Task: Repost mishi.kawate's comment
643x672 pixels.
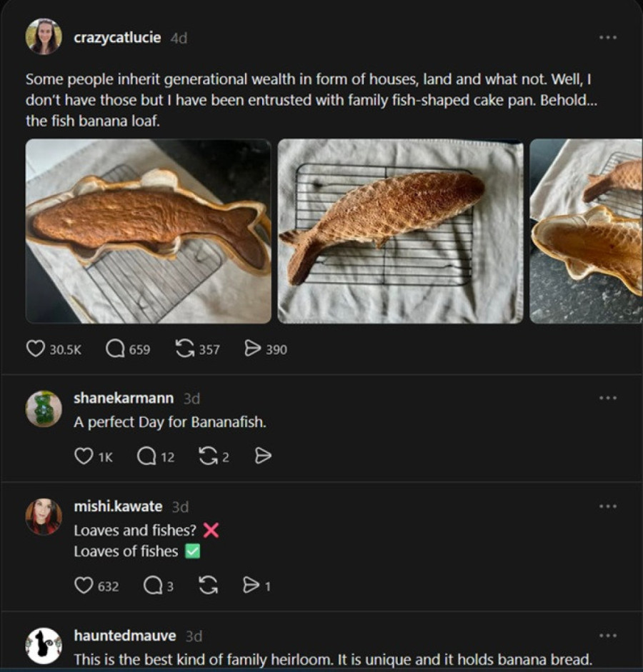Action: pos(208,586)
